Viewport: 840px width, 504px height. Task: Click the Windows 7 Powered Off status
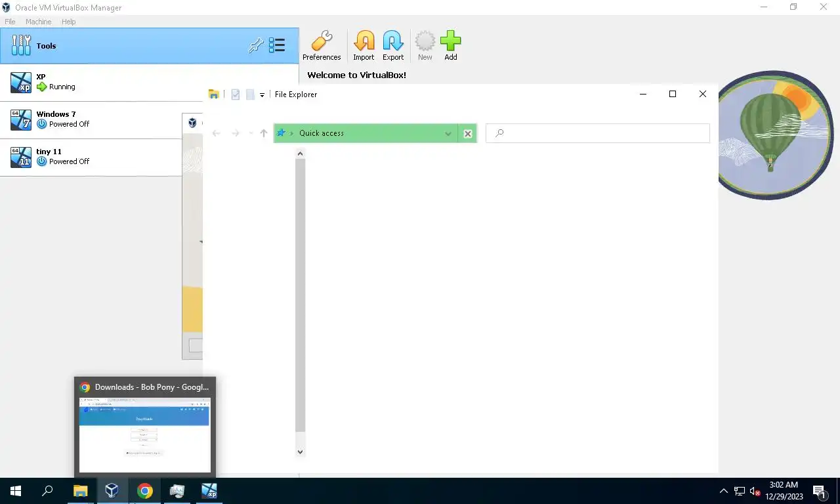[x=69, y=124]
